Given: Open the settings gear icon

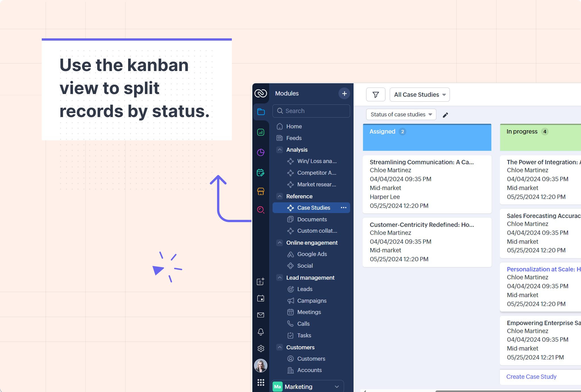Looking at the screenshot, I should coord(261,349).
